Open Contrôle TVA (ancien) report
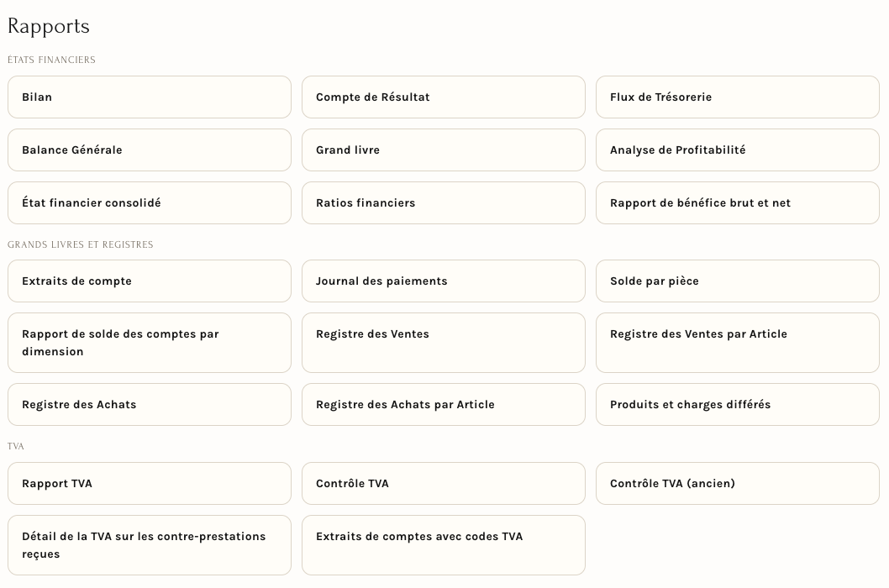 (738, 484)
